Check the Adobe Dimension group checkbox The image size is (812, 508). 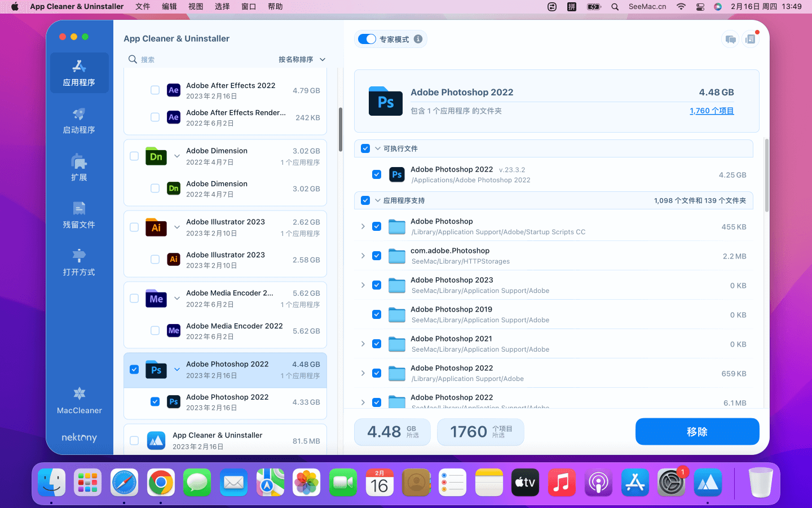click(x=134, y=156)
